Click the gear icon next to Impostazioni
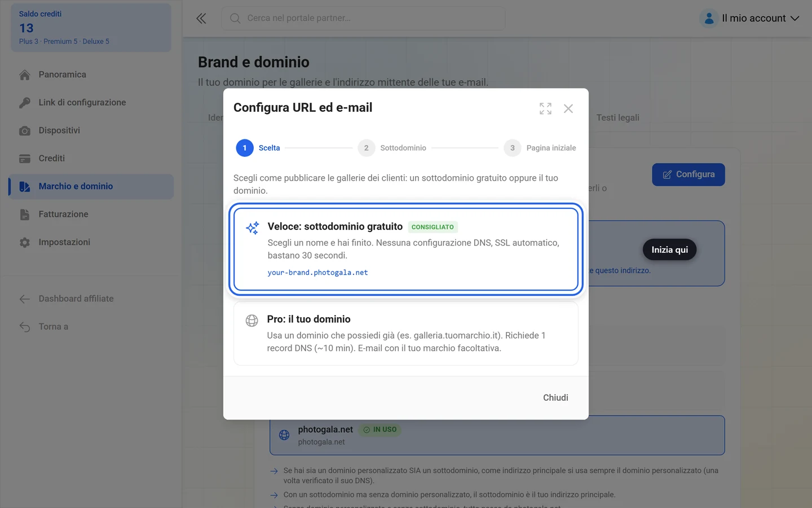The height and width of the screenshot is (508, 812). 25,242
